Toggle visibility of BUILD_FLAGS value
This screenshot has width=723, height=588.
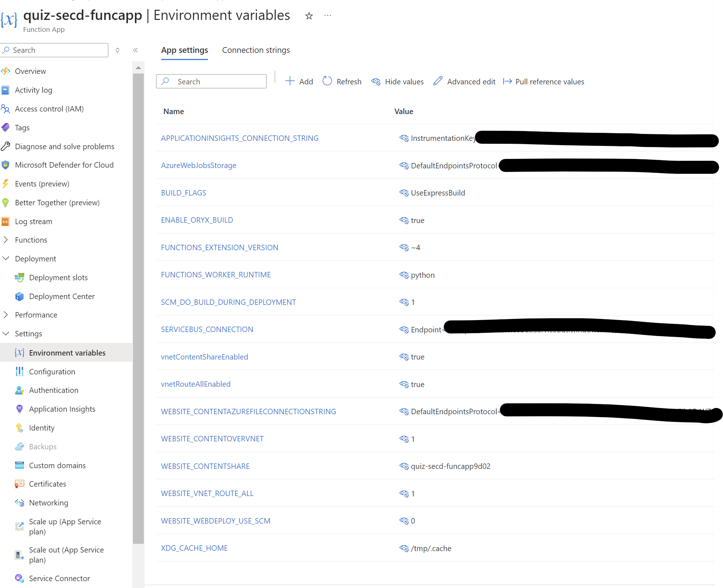404,193
